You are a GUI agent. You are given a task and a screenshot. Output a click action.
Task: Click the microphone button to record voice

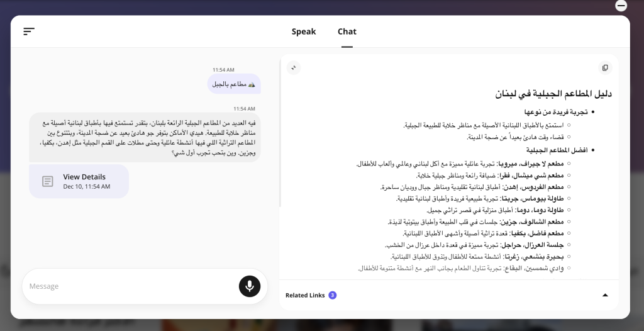click(x=249, y=286)
